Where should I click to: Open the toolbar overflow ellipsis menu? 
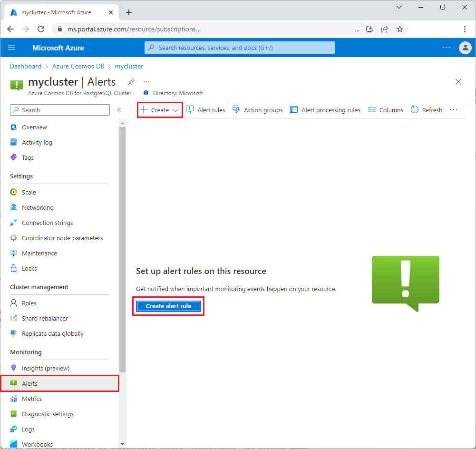coord(453,109)
